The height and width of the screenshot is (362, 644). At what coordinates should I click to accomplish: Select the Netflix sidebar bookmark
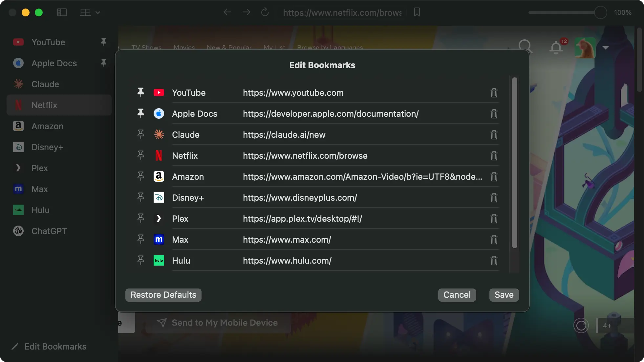[59, 105]
